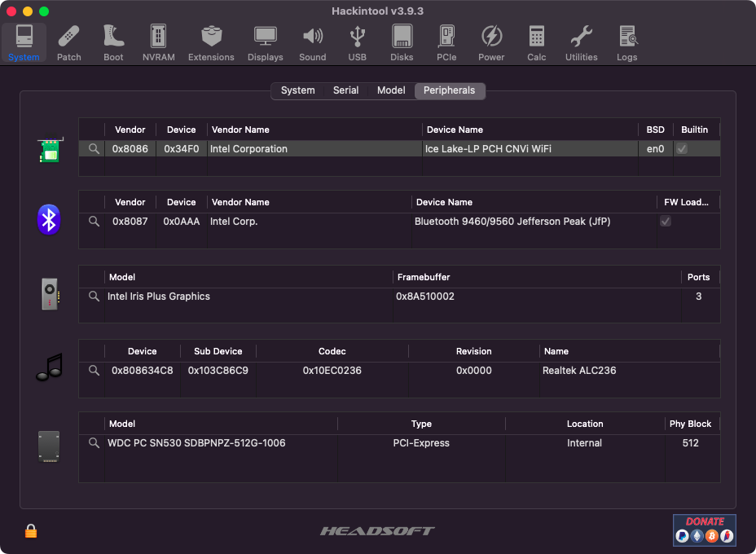Open the Extensions toolbar section
Screen dimensions: 756x554
tap(211, 43)
